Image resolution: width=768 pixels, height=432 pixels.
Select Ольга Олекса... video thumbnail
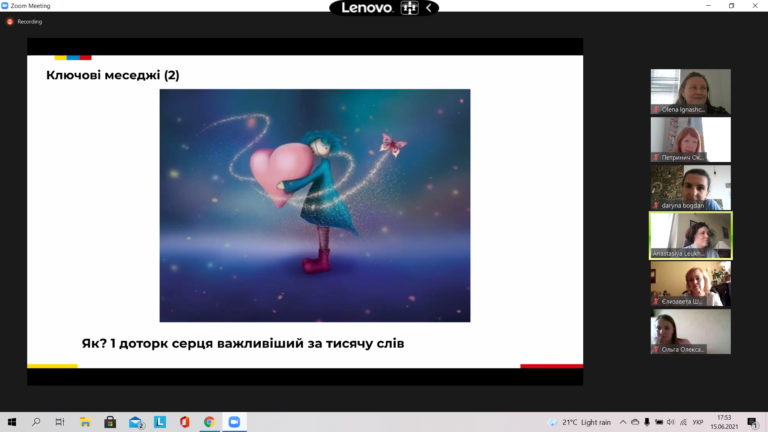(x=691, y=332)
